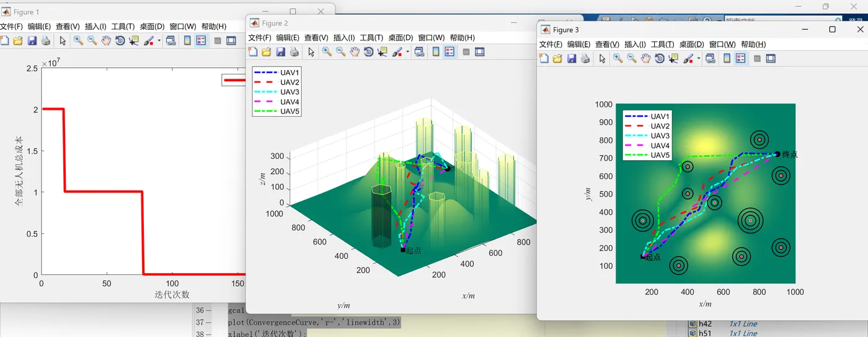The image size is (868, 337).
Task: Select the Zoom In tool in Figure 3
Action: (x=618, y=58)
